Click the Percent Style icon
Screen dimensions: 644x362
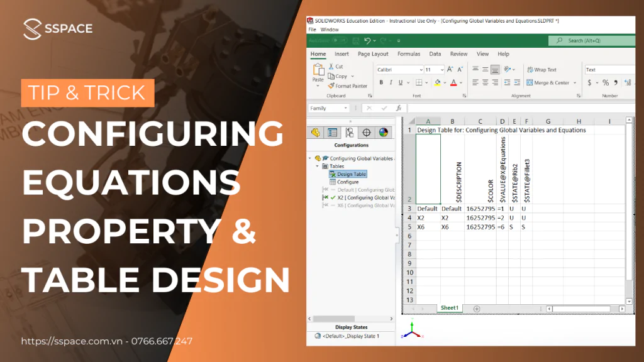(606, 82)
